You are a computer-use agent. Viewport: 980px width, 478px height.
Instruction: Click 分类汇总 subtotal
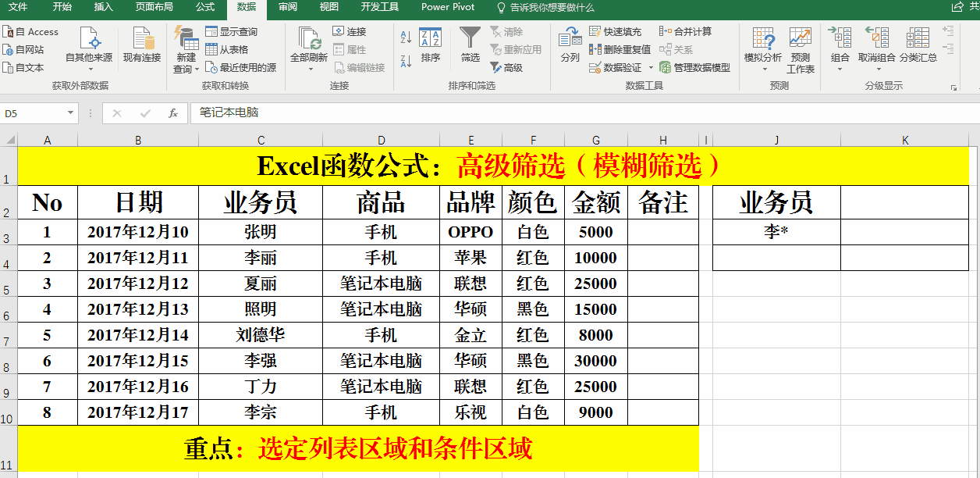[918, 45]
